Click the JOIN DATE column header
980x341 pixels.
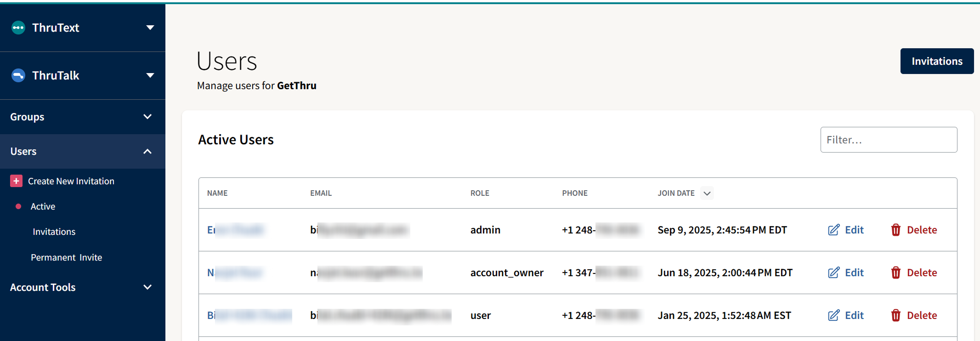pos(676,193)
